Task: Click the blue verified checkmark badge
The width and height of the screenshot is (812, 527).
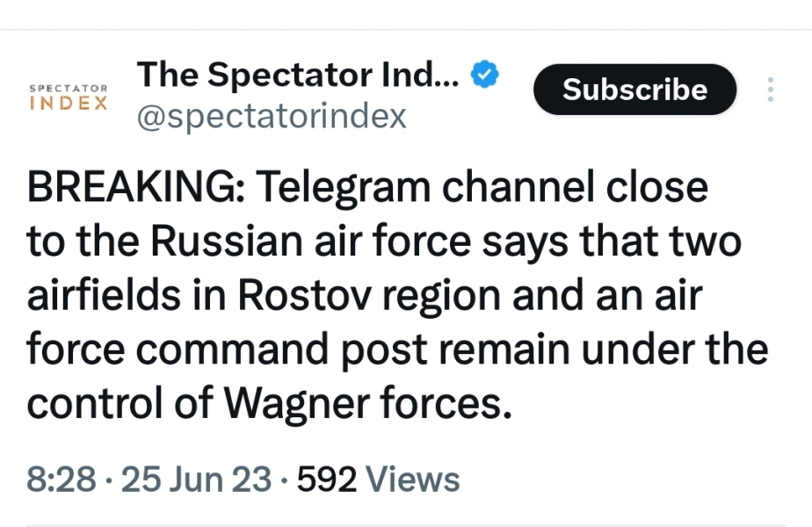Action: click(x=486, y=76)
